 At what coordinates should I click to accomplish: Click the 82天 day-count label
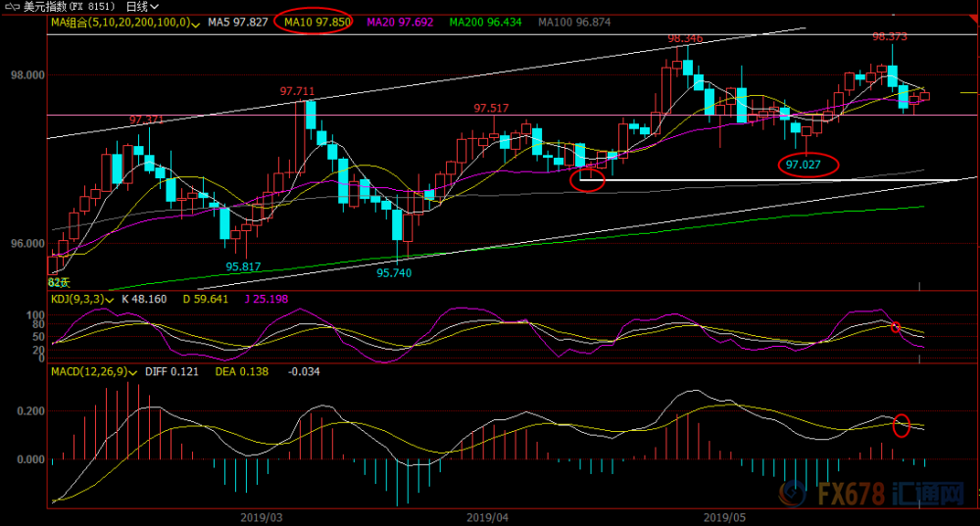point(58,283)
